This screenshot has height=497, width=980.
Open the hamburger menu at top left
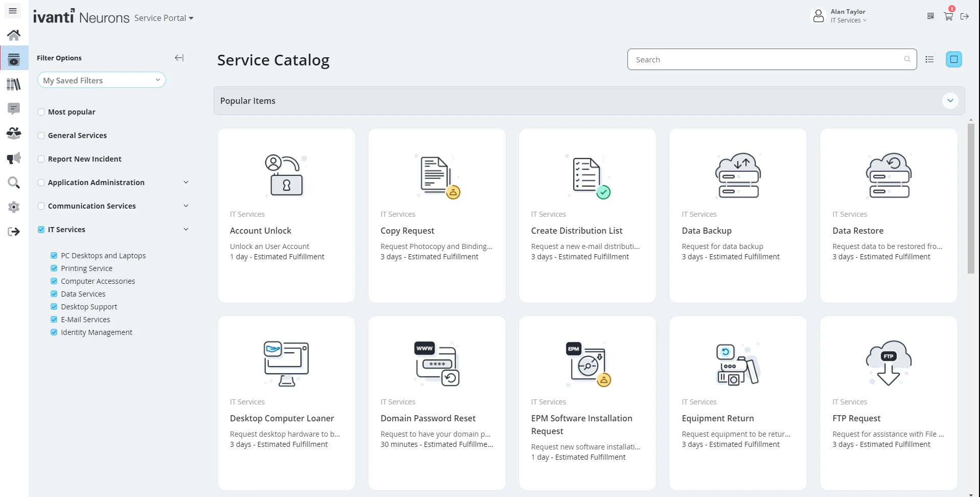point(12,10)
